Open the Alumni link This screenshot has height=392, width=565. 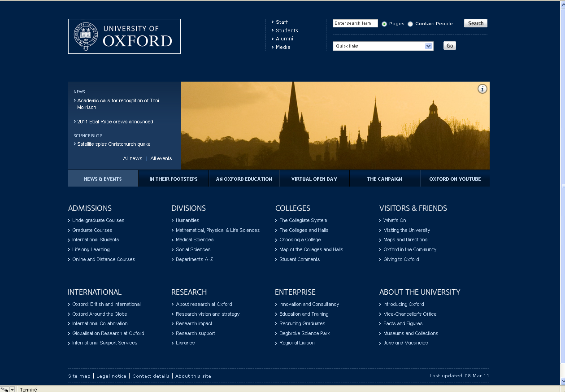(x=284, y=39)
